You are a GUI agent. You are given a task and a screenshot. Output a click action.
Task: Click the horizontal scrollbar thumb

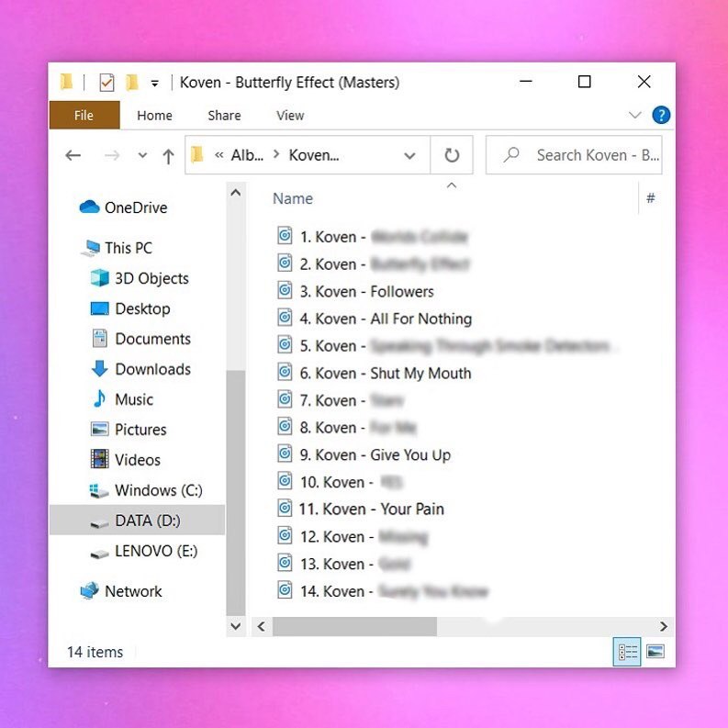point(354,626)
